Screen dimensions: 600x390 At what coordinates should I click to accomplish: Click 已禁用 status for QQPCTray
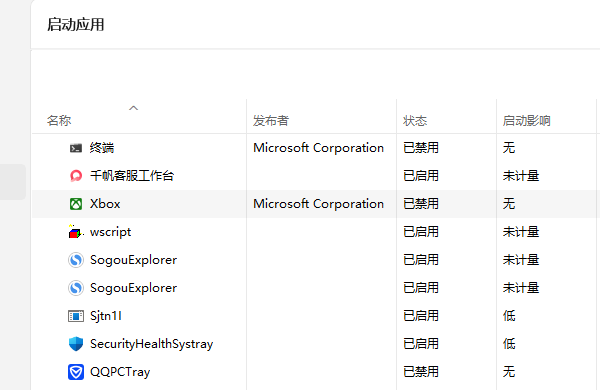[421, 372]
